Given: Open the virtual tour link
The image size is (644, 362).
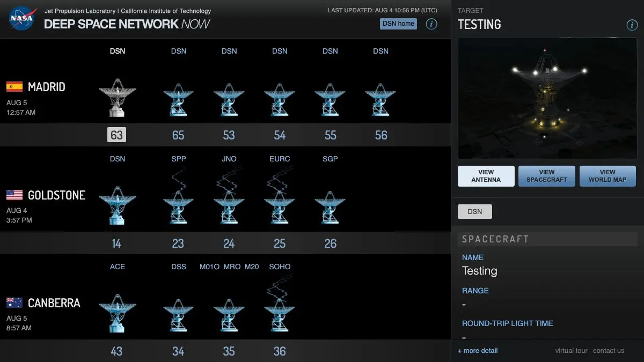Looking at the screenshot, I should [572, 351].
